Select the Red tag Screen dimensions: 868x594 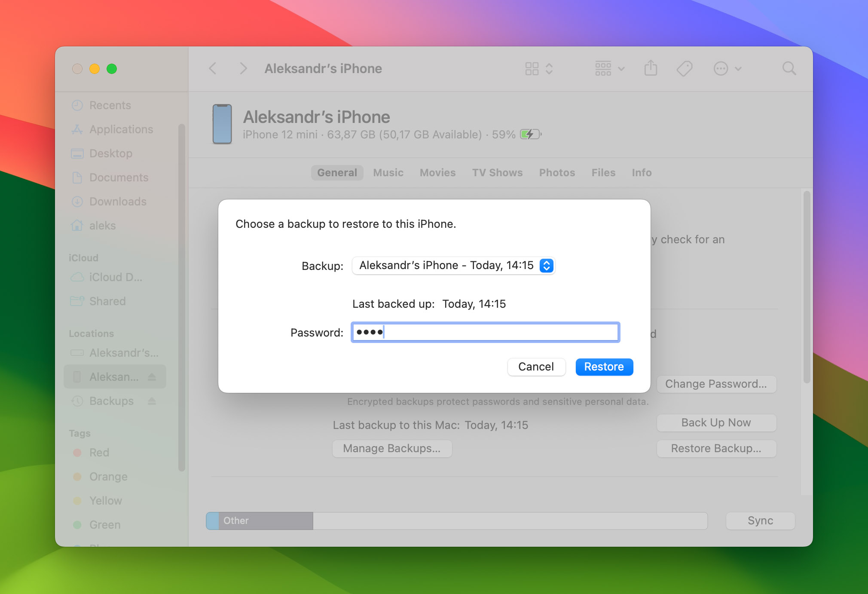point(99,453)
